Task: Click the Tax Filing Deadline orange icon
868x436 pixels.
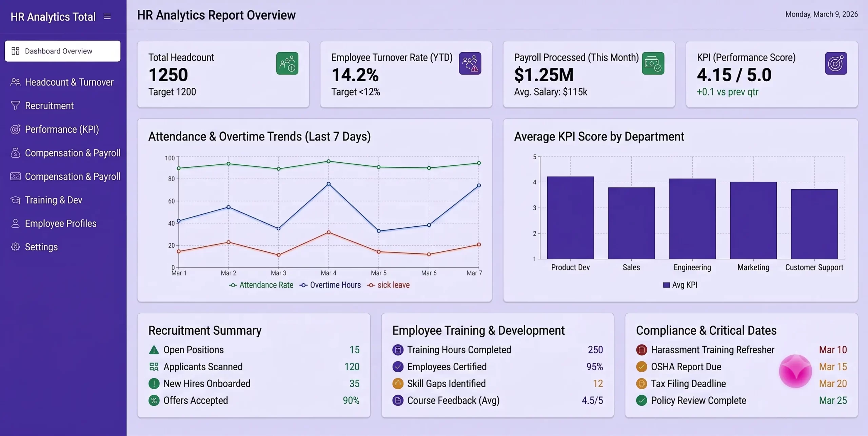Action: coord(642,383)
